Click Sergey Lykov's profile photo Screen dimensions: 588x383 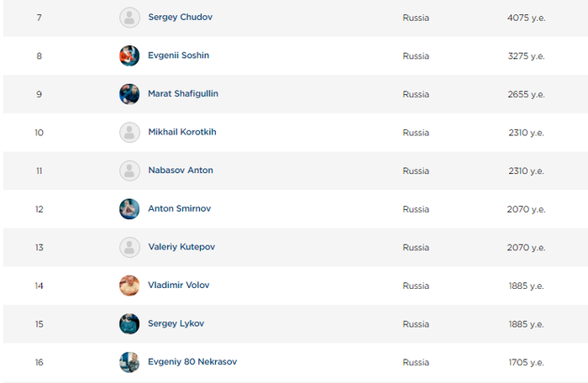(129, 323)
